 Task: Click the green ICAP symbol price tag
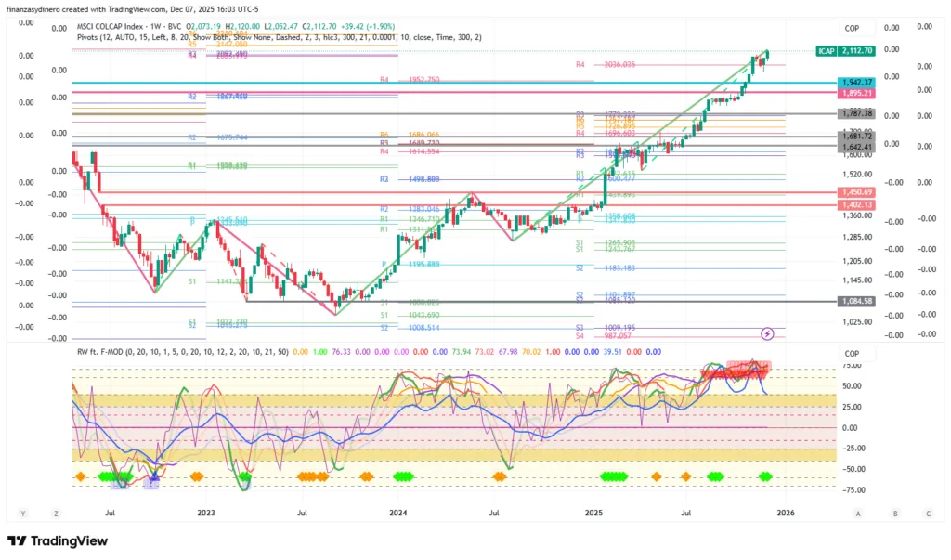[844, 51]
